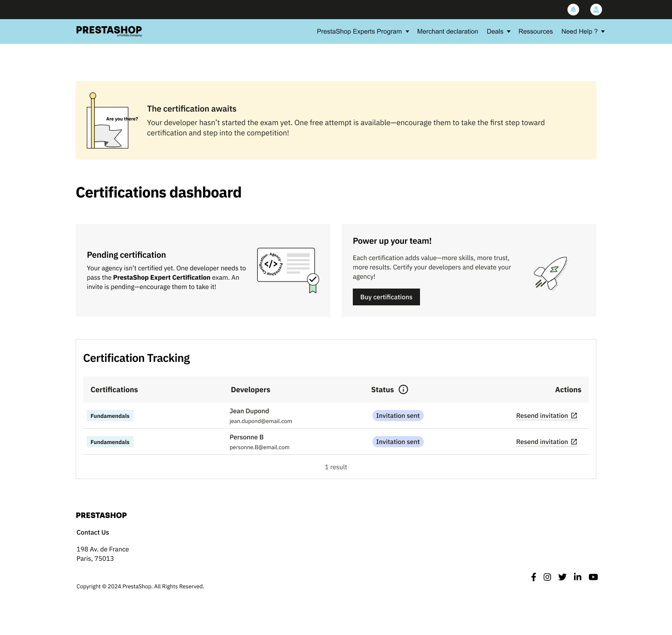This screenshot has width=672, height=635.
Task: Click the Status column header text
Action: tap(383, 389)
